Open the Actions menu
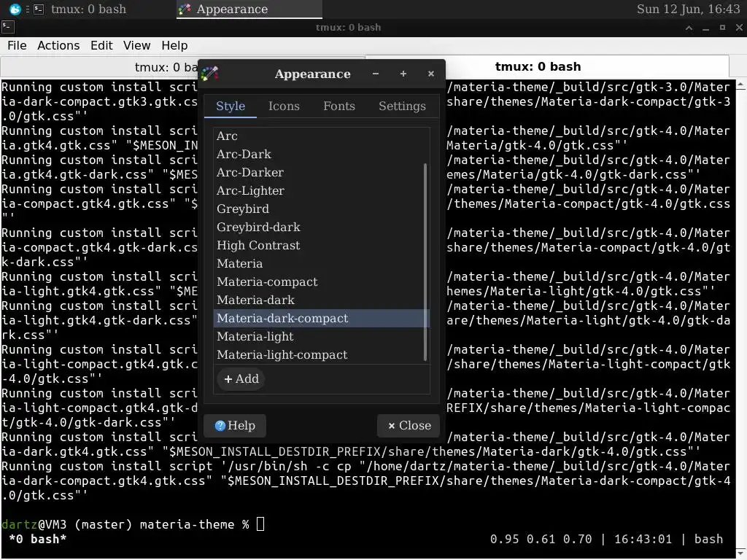747x560 pixels. [x=58, y=46]
